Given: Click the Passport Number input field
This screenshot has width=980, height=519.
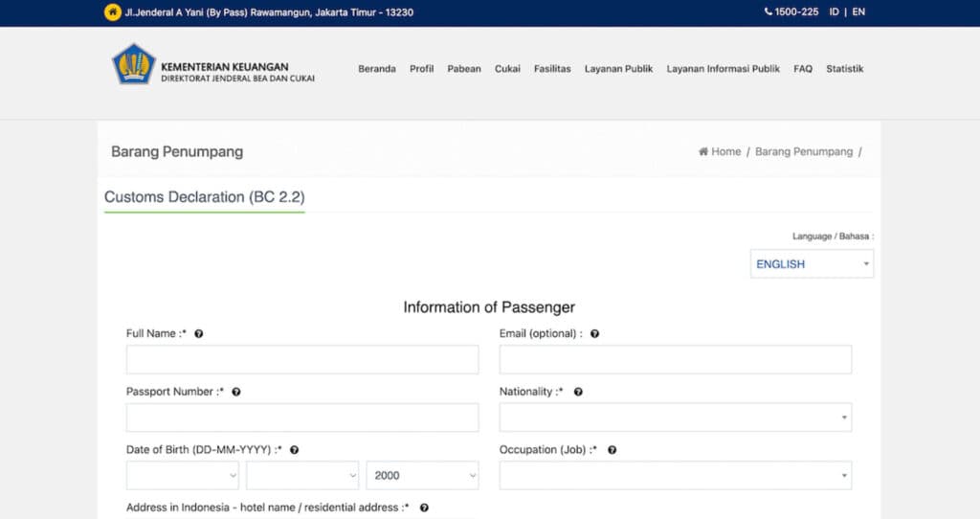Looking at the screenshot, I should click(302, 417).
